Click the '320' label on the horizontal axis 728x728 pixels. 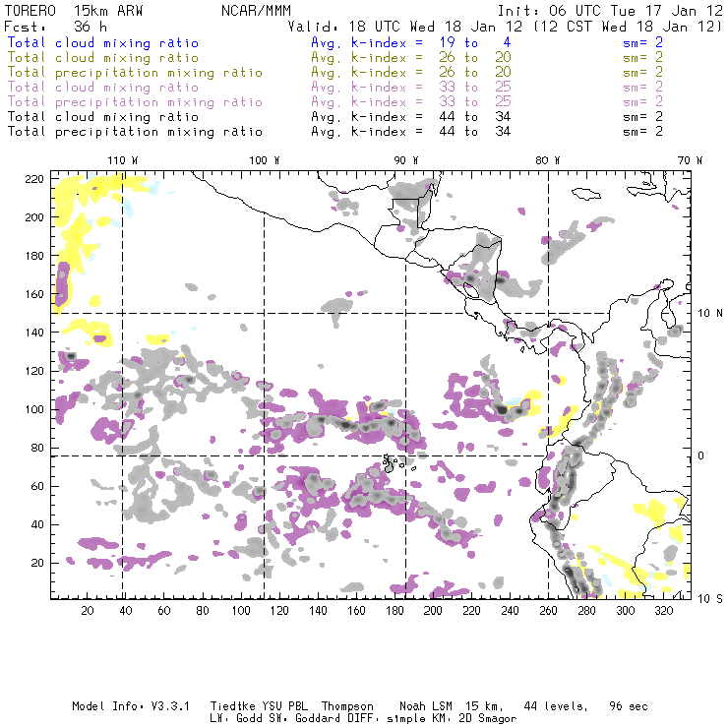(663, 611)
